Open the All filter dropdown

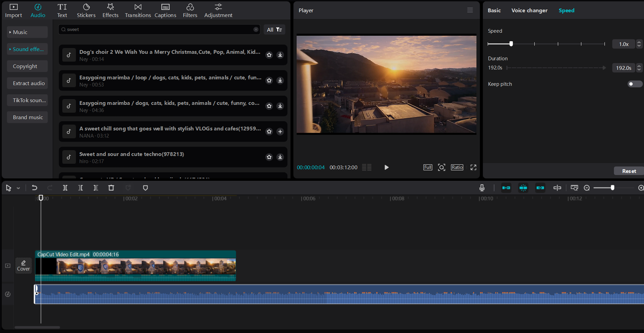274,30
